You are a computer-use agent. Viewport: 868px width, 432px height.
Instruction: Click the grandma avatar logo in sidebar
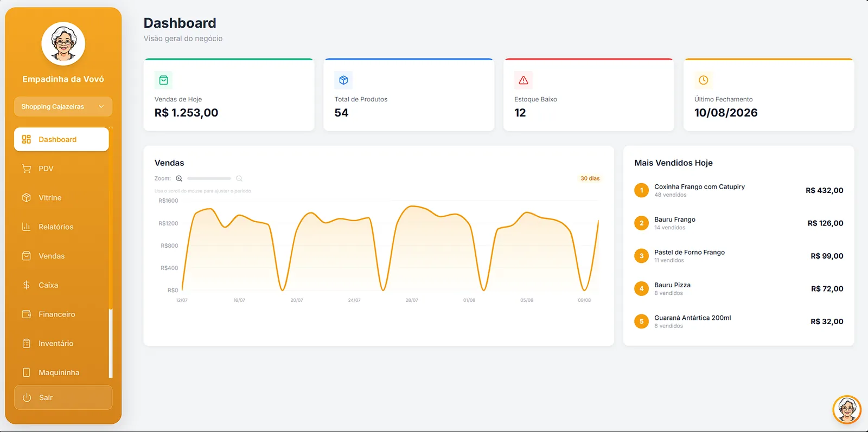[63, 44]
